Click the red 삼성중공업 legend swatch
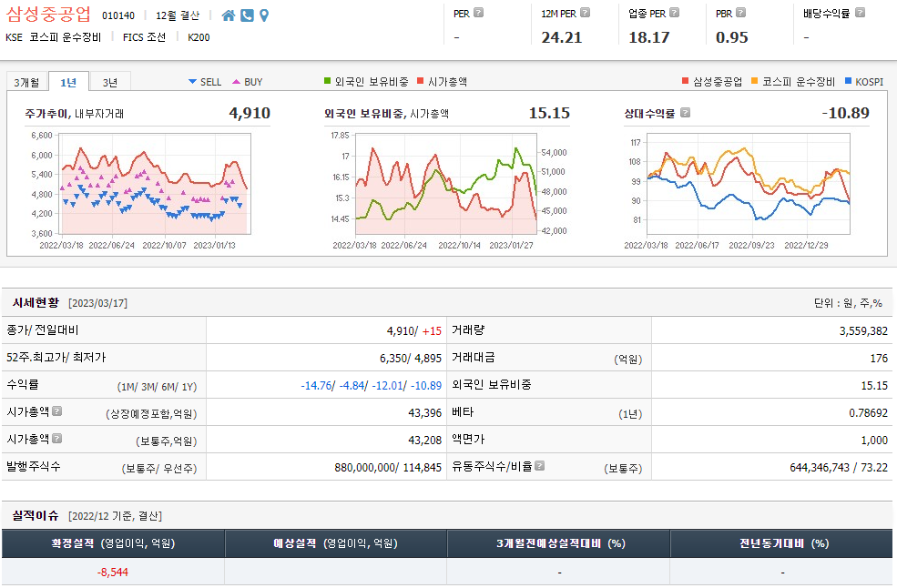This screenshot has width=897, height=588. (x=686, y=81)
